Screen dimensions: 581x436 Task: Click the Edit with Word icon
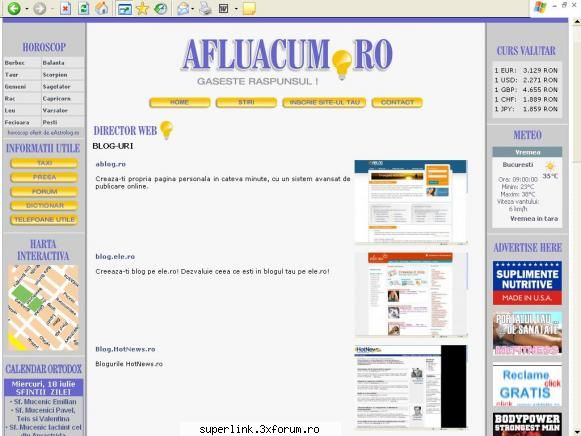[223, 8]
